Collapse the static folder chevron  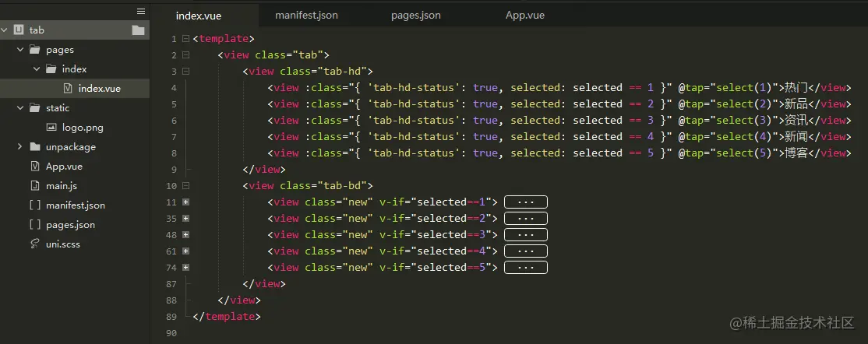point(20,108)
